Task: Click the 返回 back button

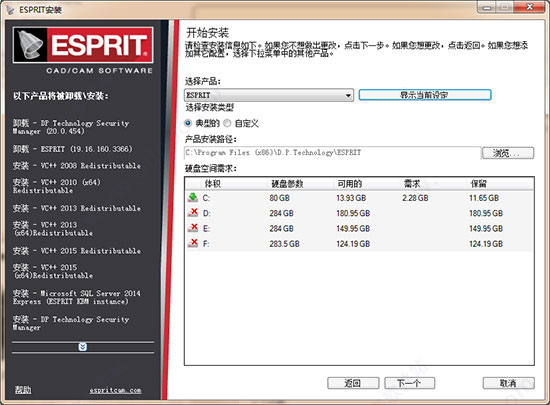Action: (353, 383)
